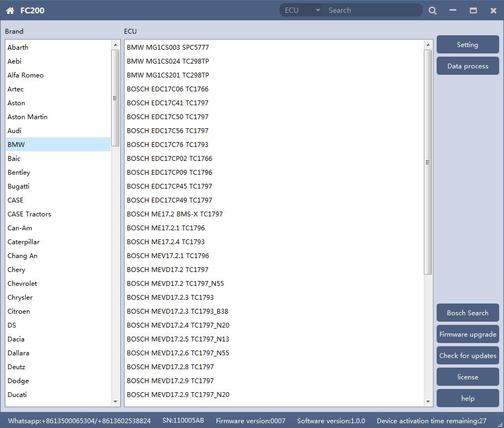Click Check for updates button
Viewport: 504px width, 428px height.
coord(467,356)
